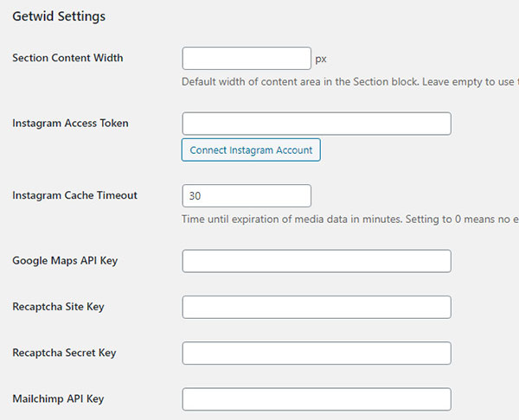The height and width of the screenshot is (420, 519).
Task: Focus the Instagram Access Token text box
Action: click(316, 124)
